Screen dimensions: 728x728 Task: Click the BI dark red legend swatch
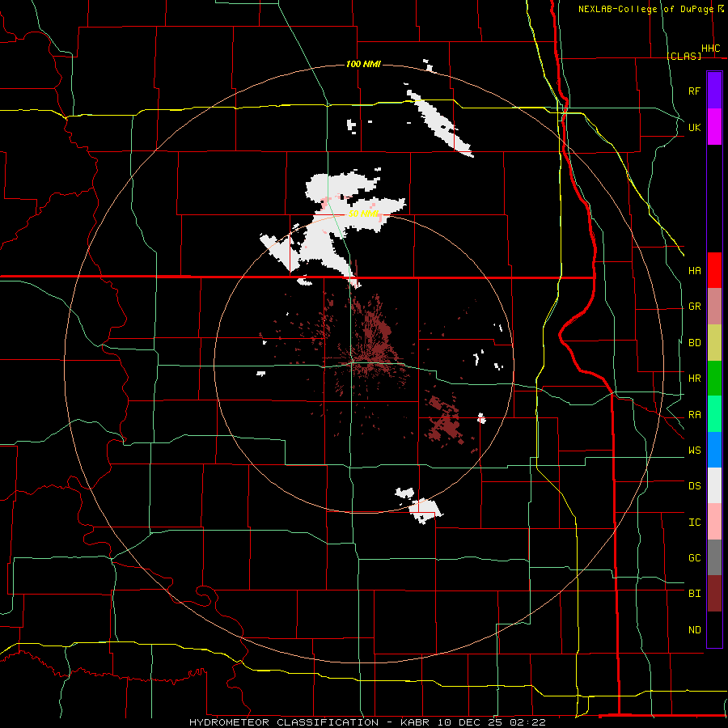(714, 593)
